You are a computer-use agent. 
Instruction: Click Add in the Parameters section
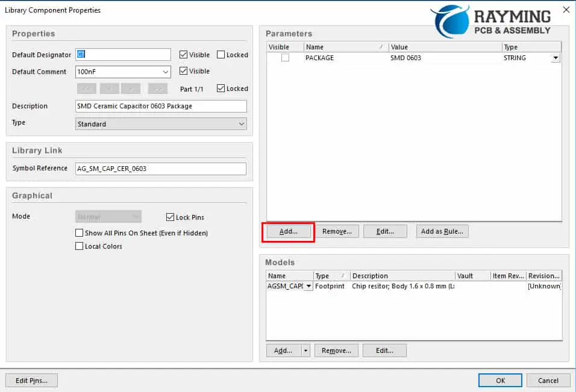(x=288, y=231)
